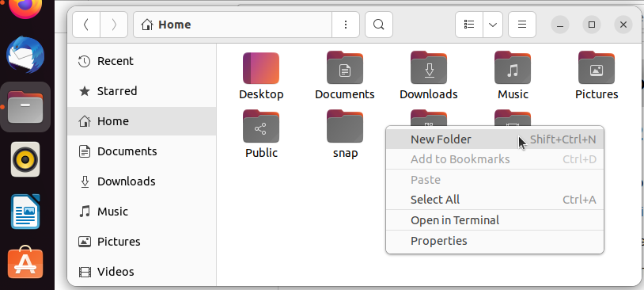This screenshot has height=290, width=644.
Task: Open the three-dot path options menu
Action: (x=346, y=25)
